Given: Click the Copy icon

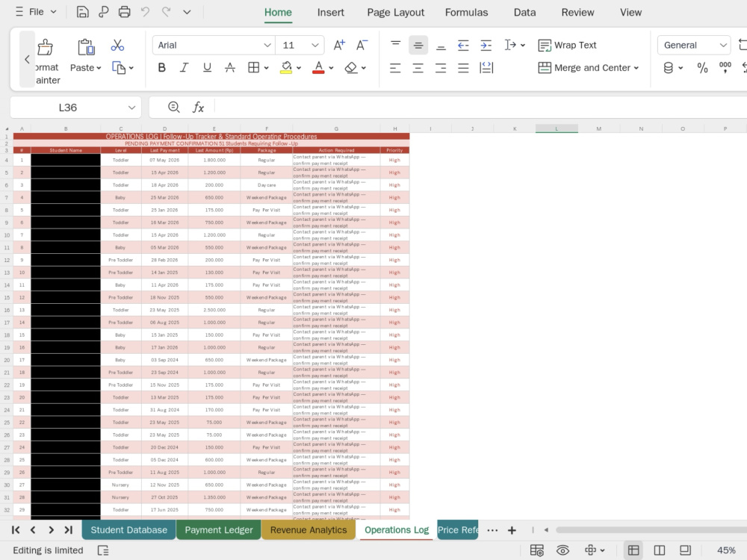Looking at the screenshot, I should (x=119, y=68).
